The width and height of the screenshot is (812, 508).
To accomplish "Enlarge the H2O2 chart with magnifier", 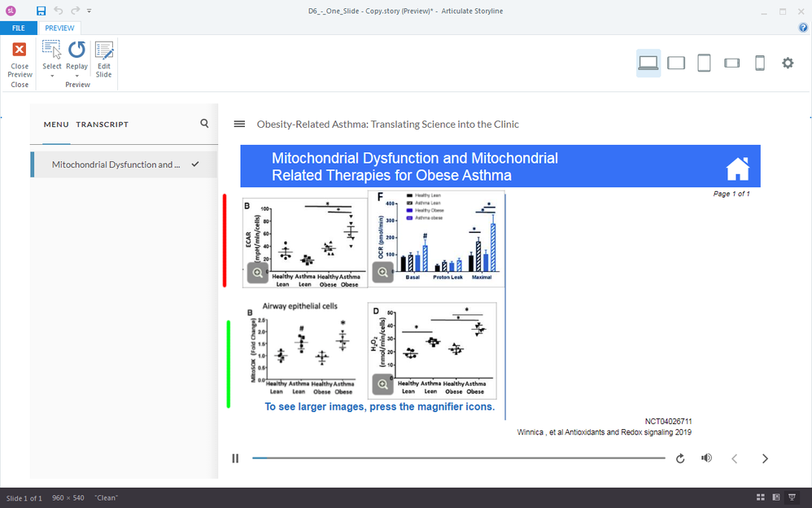I will click(382, 384).
